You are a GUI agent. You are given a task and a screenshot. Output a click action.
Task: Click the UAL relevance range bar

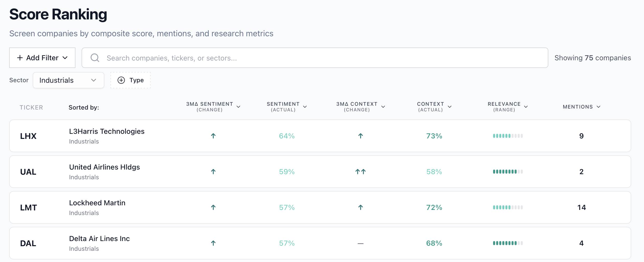pyautogui.click(x=508, y=172)
